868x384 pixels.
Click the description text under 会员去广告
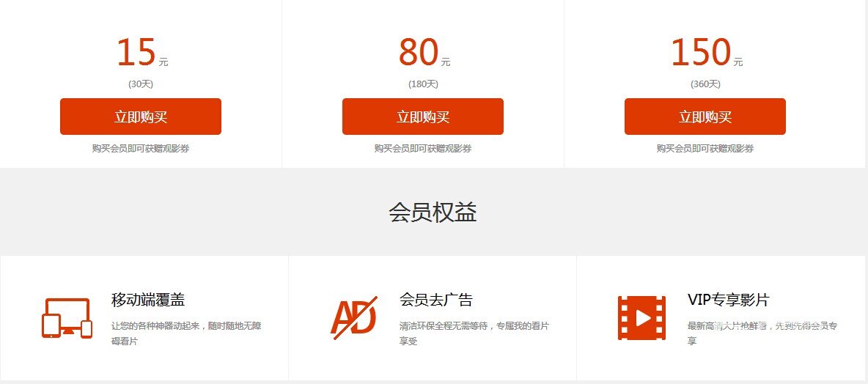tap(474, 333)
